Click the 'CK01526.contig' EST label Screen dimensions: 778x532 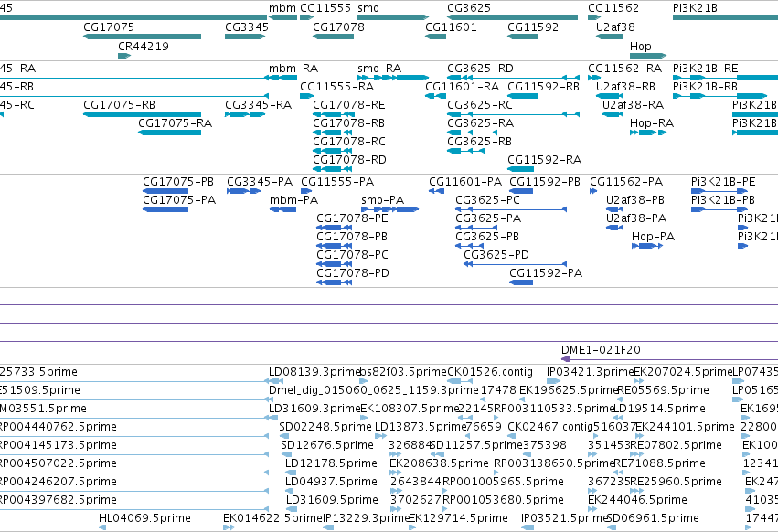[490, 372]
